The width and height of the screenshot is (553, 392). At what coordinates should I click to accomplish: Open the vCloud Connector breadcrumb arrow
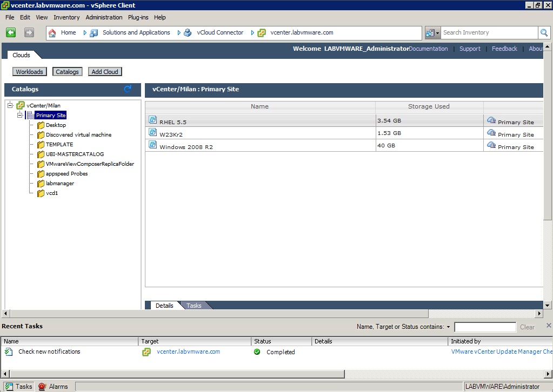(x=252, y=33)
